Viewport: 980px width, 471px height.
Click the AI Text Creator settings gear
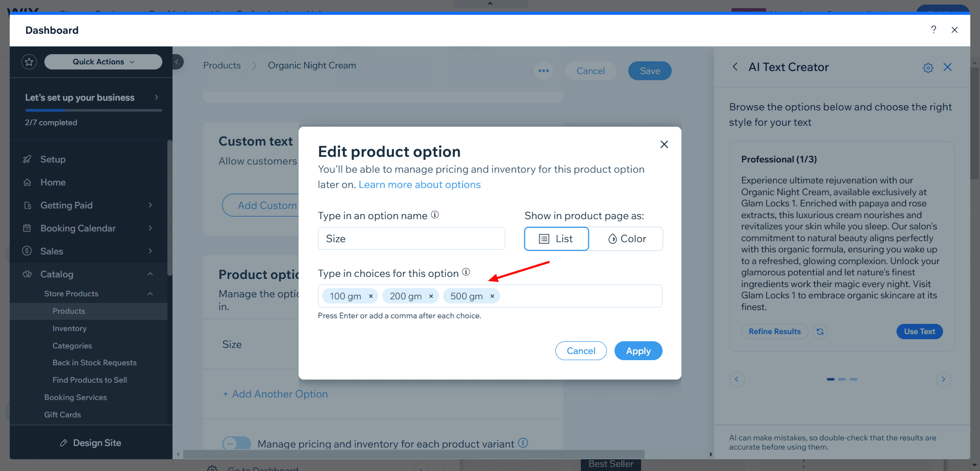point(928,67)
